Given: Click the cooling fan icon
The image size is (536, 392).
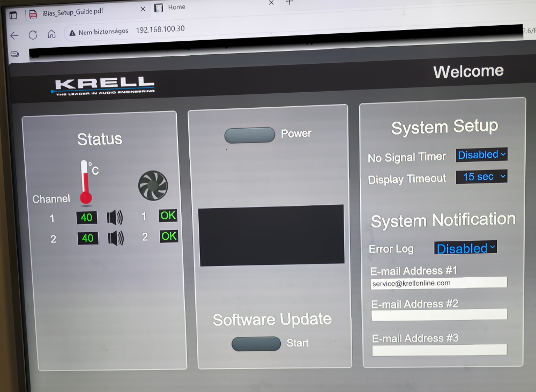Looking at the screenshot, I should point(153,186).
